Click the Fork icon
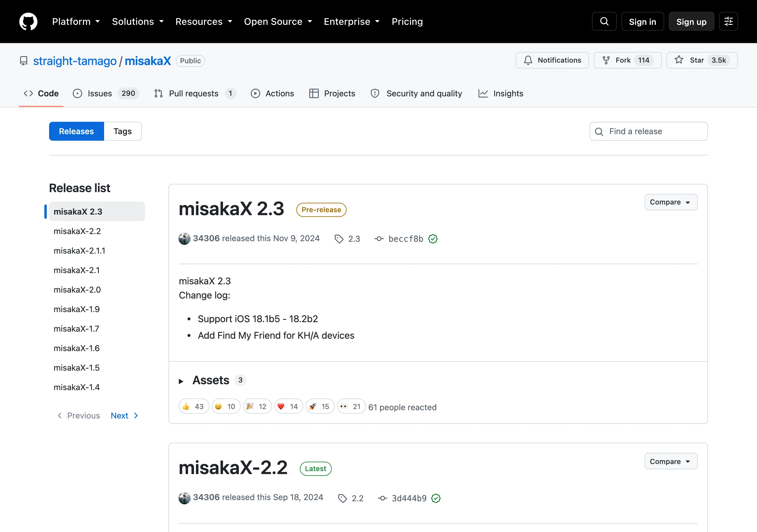Image resolution: width=757 pixels, height=532 pixels. [606, 60]
